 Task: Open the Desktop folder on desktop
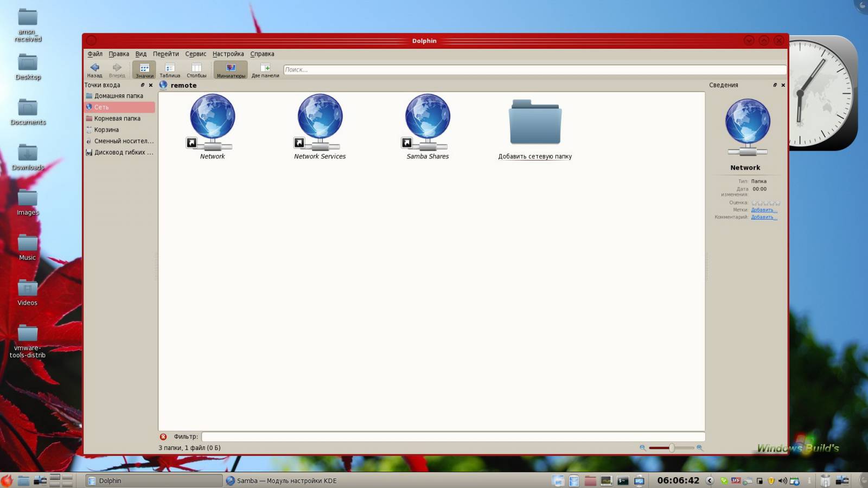[x=28, y=67]
